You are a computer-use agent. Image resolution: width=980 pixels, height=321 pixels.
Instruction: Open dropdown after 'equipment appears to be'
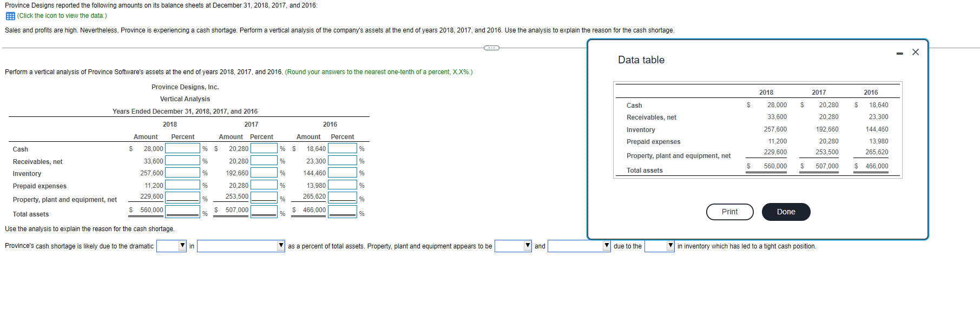point(513,246)
